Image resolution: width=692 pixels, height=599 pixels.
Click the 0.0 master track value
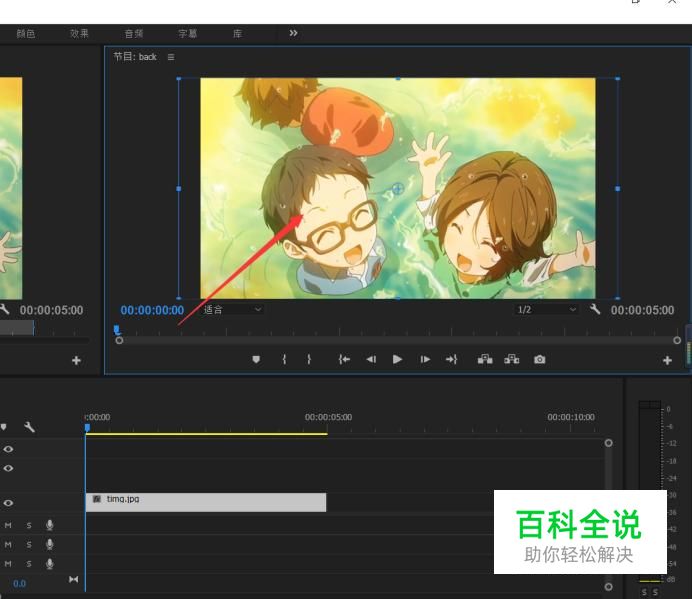pyautogui.click(x=19, y=584)
